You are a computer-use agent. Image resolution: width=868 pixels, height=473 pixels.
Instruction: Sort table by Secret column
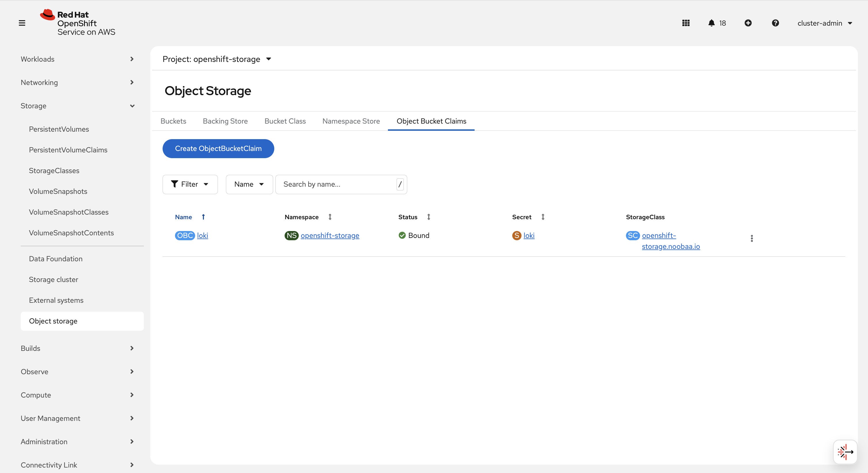click(543, 217)
